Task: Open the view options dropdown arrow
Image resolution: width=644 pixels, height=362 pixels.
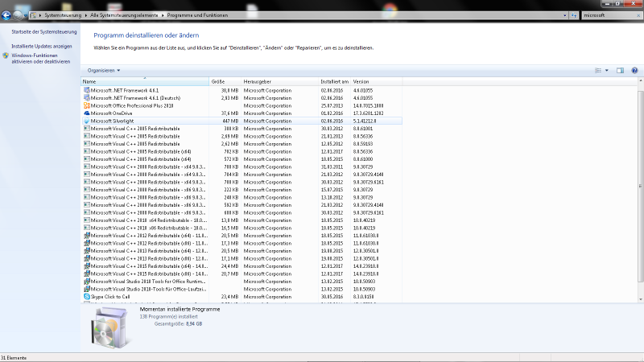Action: tap(607, 71)
